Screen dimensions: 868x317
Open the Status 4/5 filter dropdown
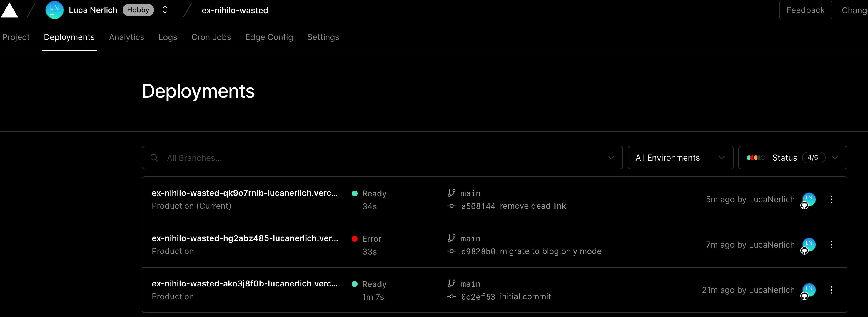(x=792, y=158)
